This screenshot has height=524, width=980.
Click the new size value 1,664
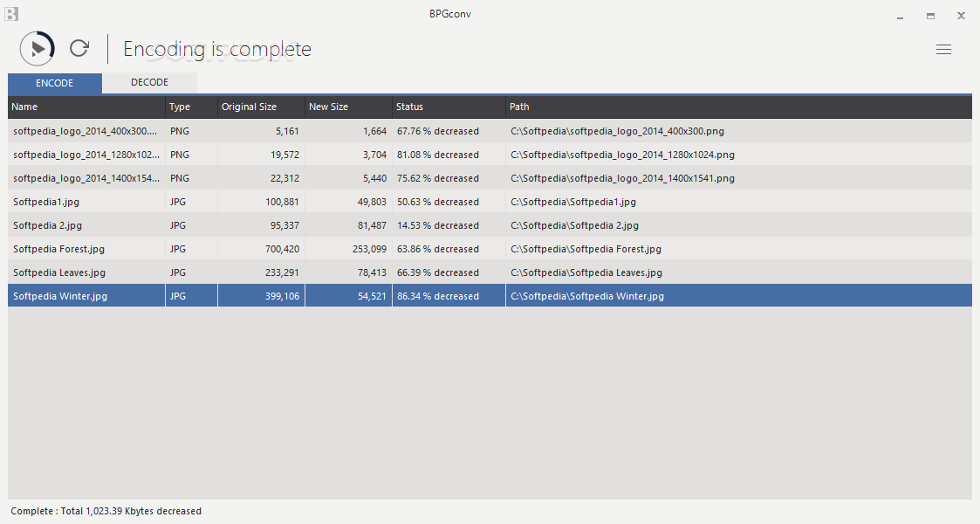coord(374,131)
